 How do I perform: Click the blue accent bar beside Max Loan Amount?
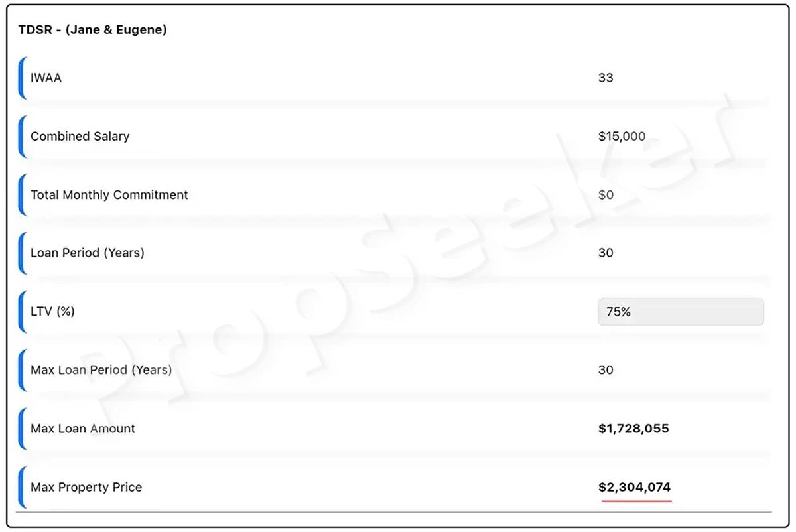click(x=22, y=429)
